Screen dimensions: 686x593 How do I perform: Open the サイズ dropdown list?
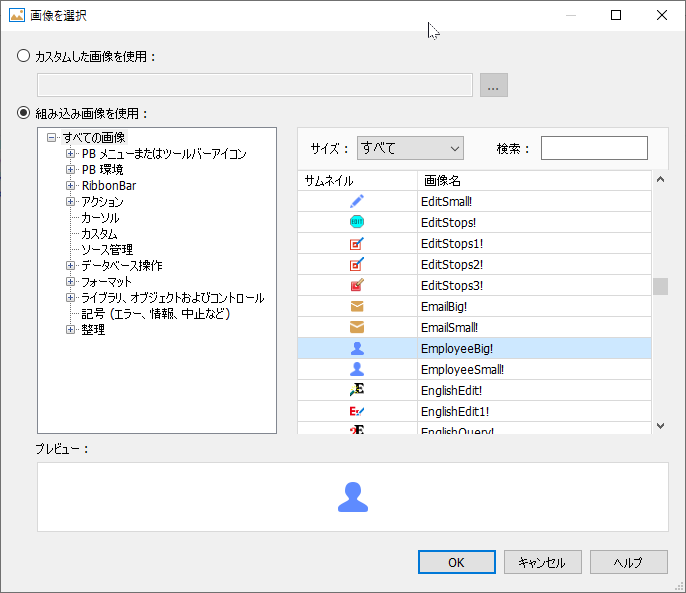pyautogui.click(x=409, y=148)
